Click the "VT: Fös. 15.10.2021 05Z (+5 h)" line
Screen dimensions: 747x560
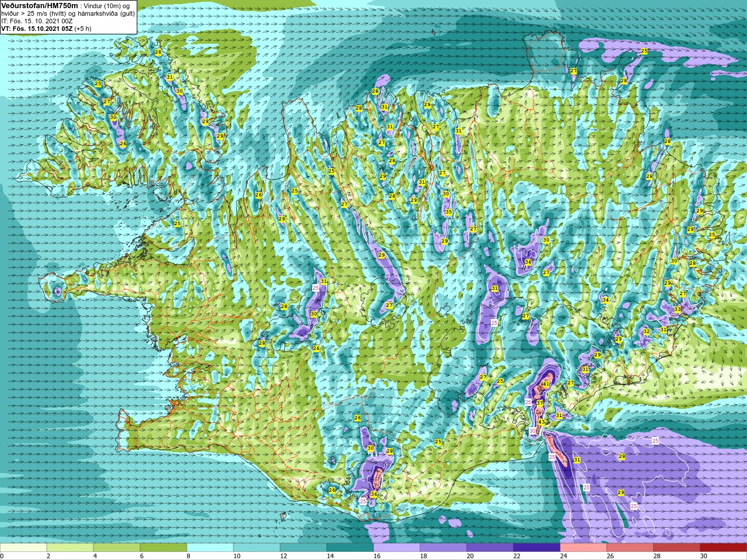(x=46, y=29)
